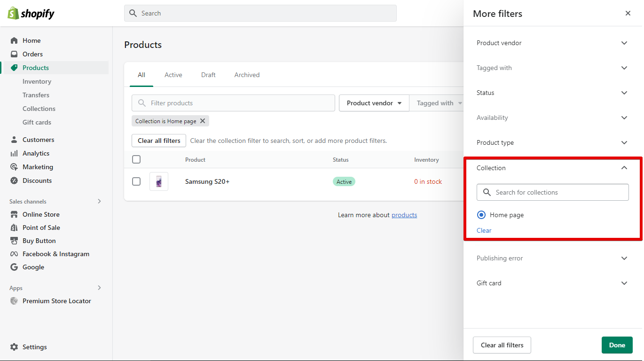This screenshot has width=644, height=361.
Task: Click the Orders inbox icon
Action: click(14, 54)
